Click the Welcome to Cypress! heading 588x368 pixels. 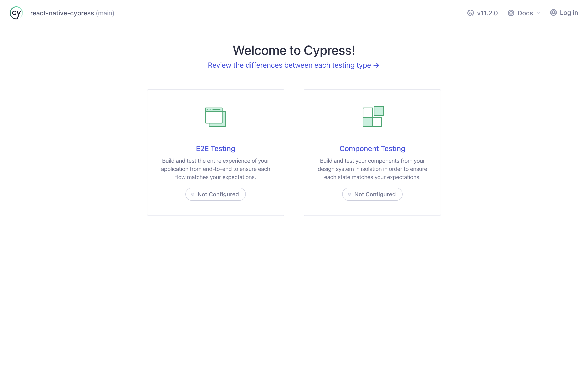pyautogui.click(x=294, y=50)
